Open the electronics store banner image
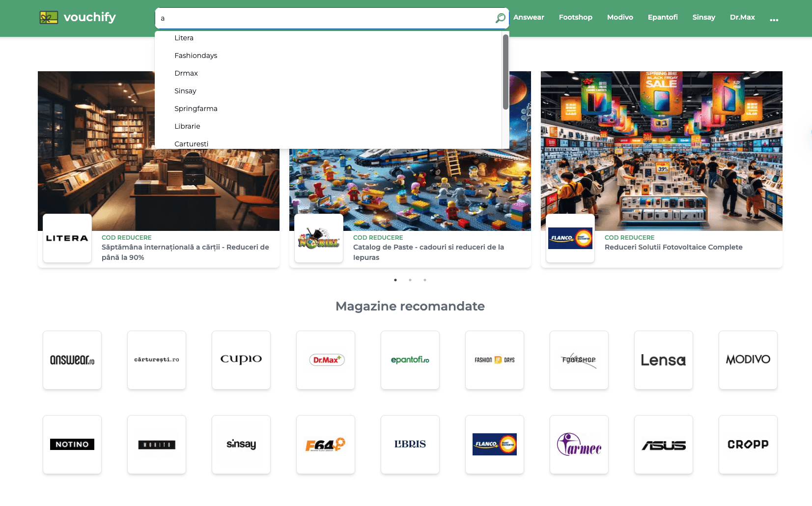The height and width of the screenshot is (506, 812). coord(662,151)
